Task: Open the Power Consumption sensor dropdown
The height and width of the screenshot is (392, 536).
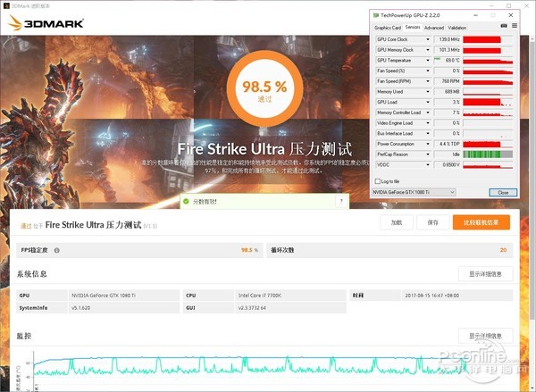Action: coord(427,144)
